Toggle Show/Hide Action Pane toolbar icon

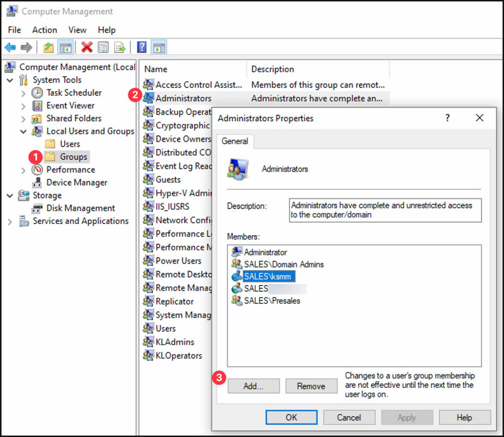point(159,48)
